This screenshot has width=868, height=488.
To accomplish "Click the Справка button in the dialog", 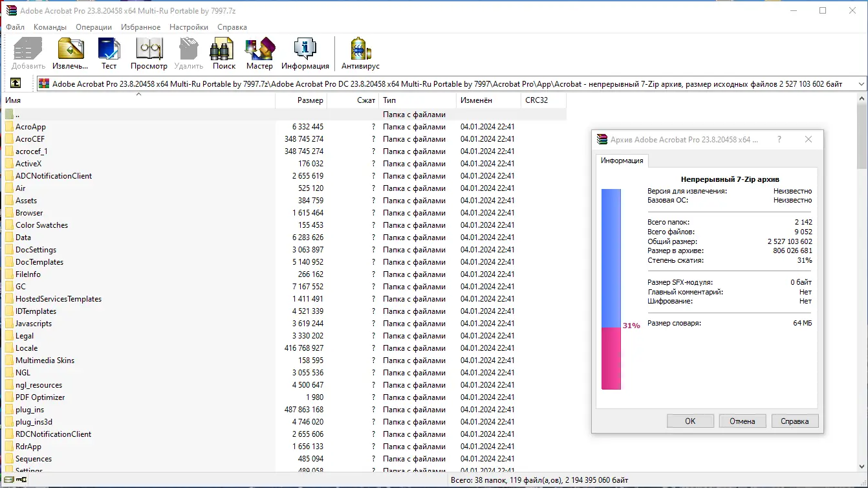I will [795, 421].
